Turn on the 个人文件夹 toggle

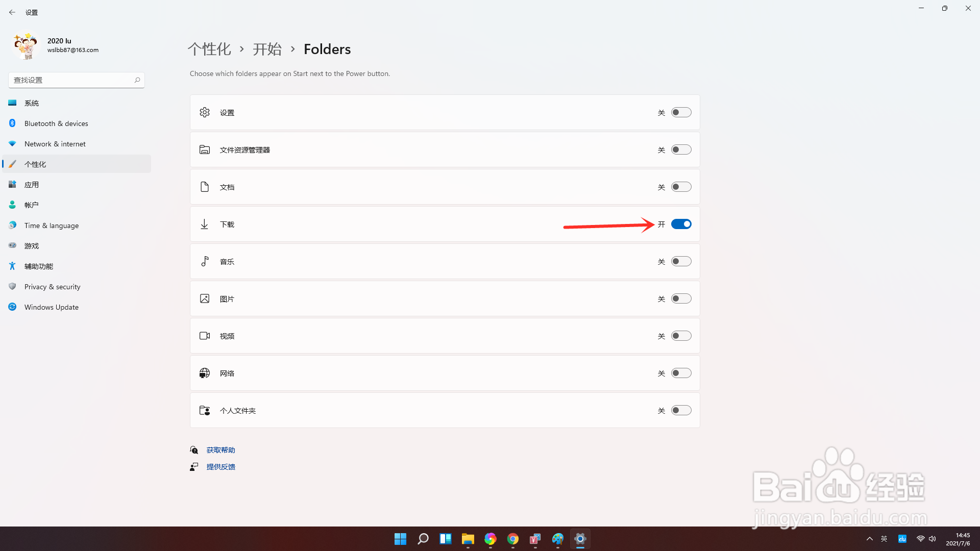click(681, 410)
